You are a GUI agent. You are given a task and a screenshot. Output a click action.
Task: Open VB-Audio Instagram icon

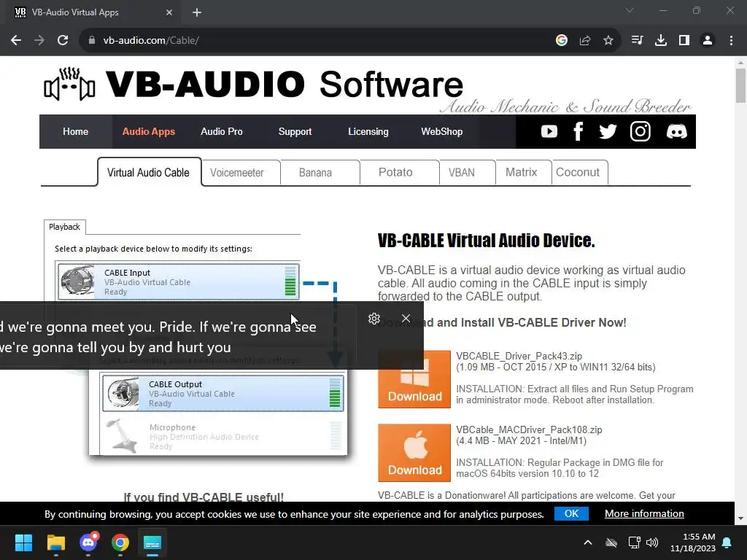coord(640,131)
